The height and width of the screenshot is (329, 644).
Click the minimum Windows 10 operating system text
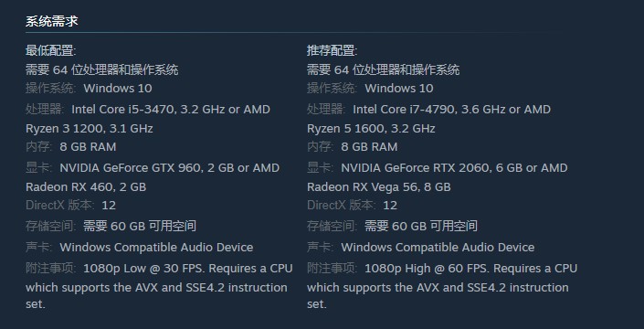tap(118, 89)
